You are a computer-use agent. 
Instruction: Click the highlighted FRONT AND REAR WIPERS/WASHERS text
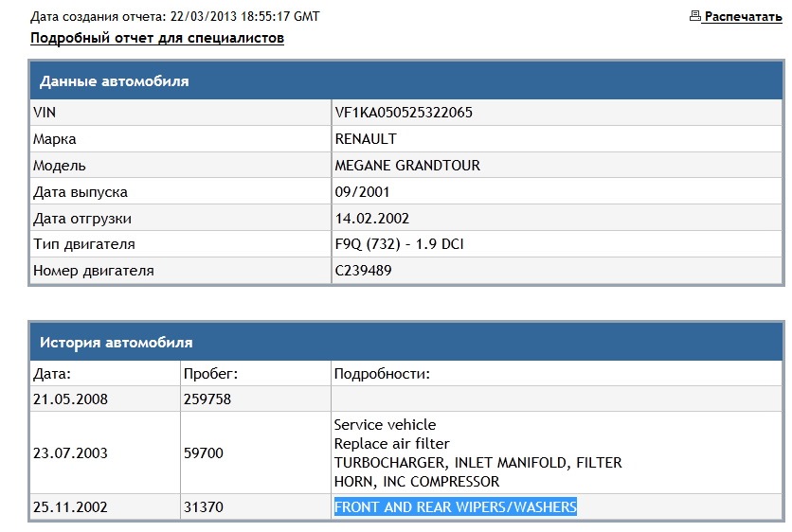point(455,506)
